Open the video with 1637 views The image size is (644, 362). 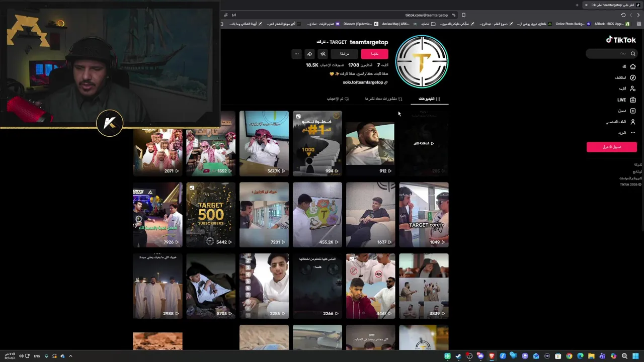[370, 215]
